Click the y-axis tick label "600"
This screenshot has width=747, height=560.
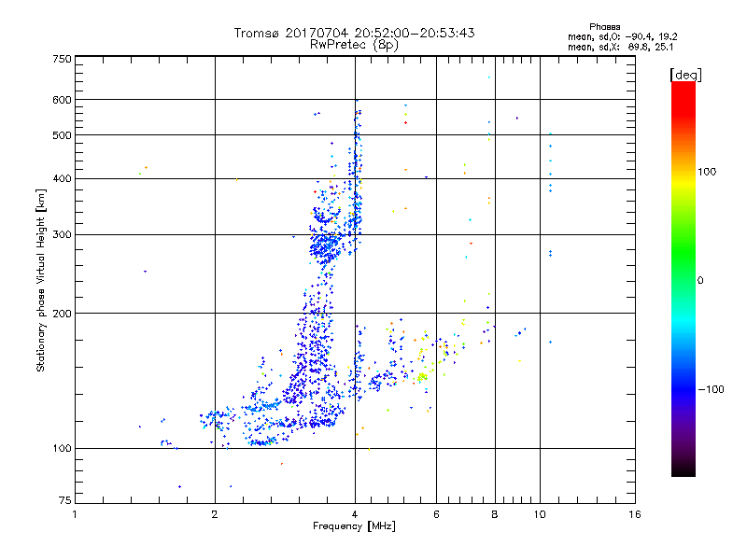(x=63, y=100)
